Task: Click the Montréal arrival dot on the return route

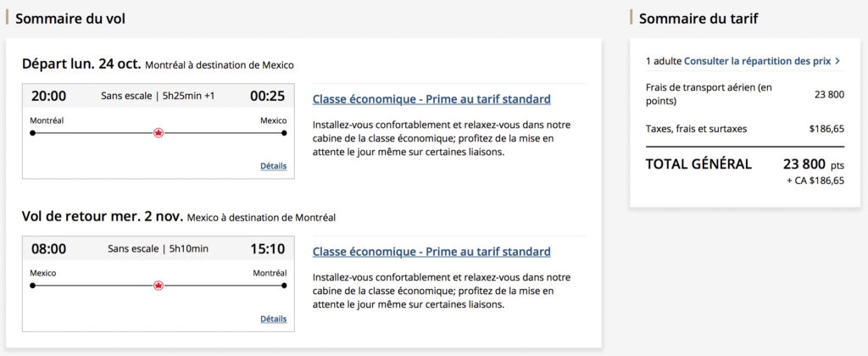Action: (x=283, y=286)
